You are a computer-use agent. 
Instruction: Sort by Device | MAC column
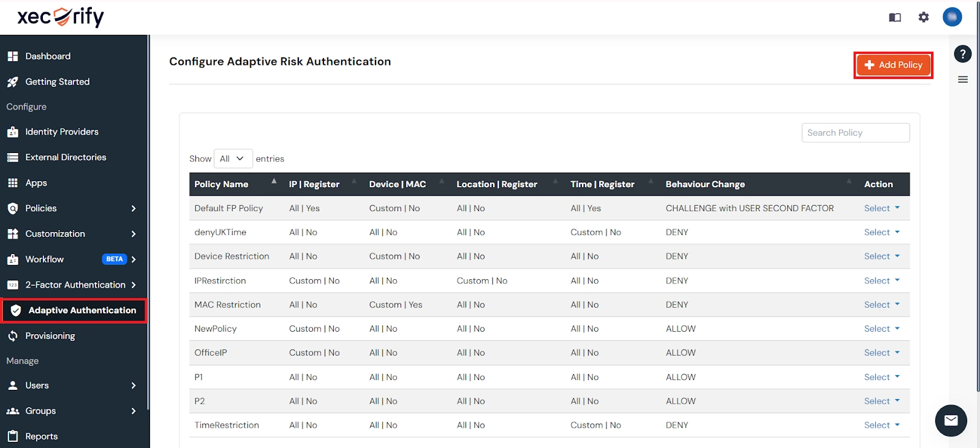point(408,184)
